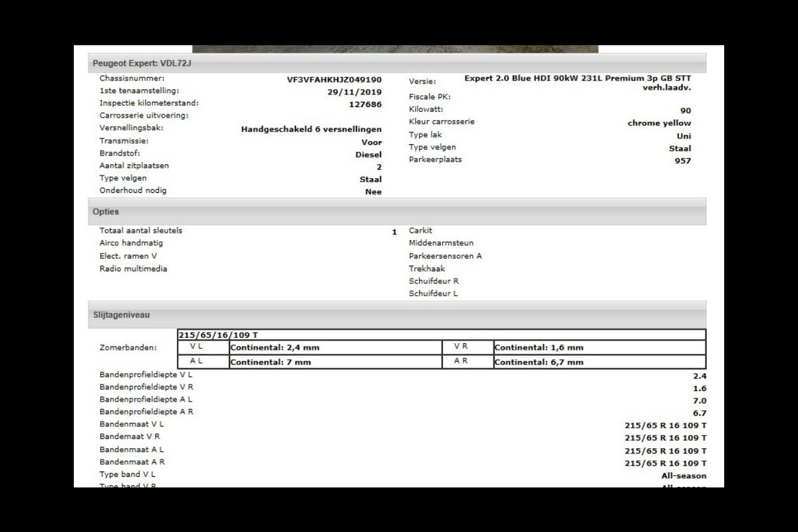
Task: Click the Handgeschakeld 6 versnellingen value
Action: [x=311, y=130]
